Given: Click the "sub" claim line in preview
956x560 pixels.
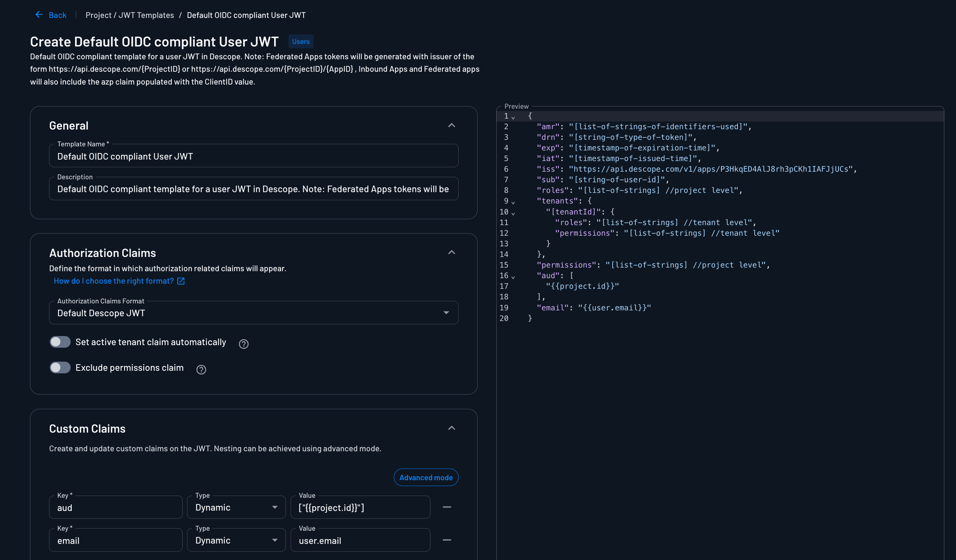Looking at the screenshot, I should coord(602,180).
